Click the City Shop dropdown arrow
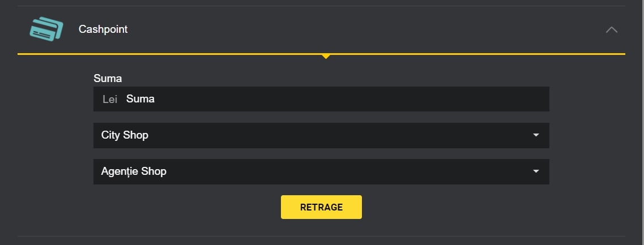 coord(536,135)
